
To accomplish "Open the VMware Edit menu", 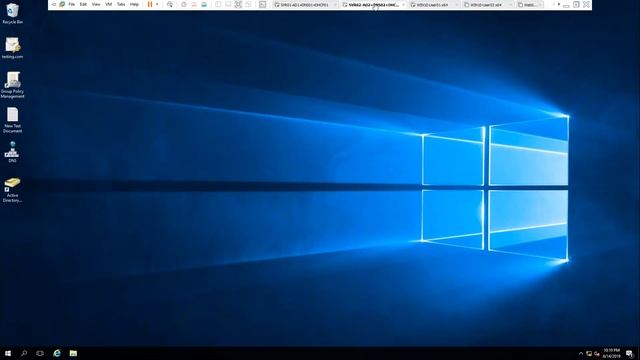I will click(83, 4).
